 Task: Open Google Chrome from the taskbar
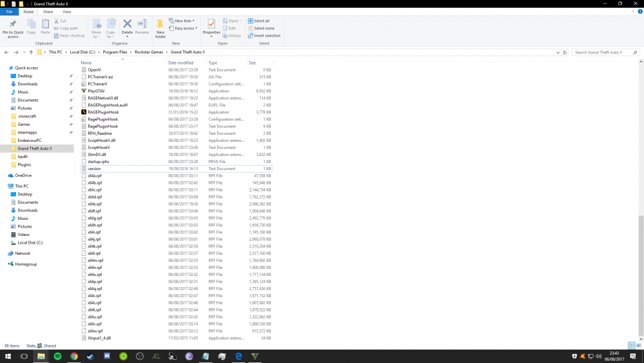tap(74, 357)
